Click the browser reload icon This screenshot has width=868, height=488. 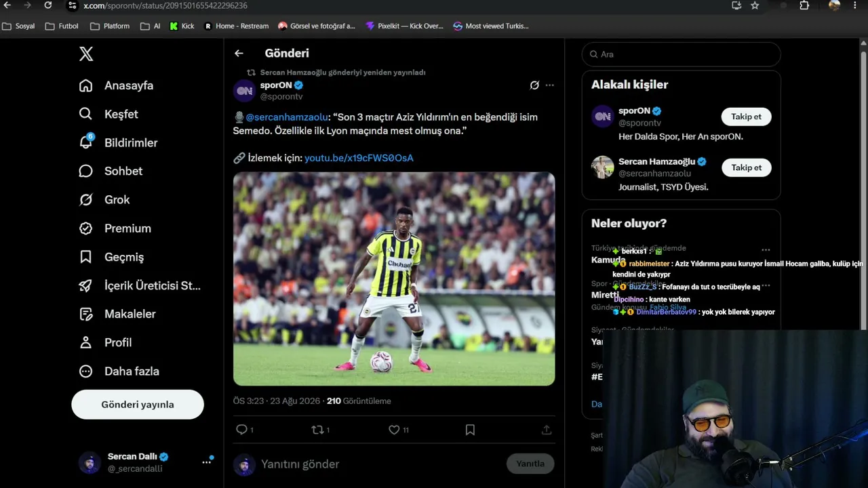tap(48, 5)
